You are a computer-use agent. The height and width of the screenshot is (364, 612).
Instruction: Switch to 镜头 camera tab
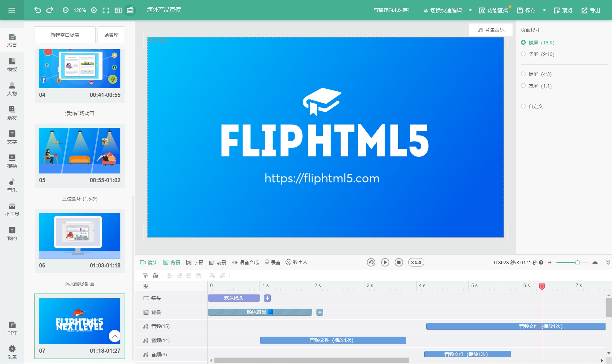point(149,263)
